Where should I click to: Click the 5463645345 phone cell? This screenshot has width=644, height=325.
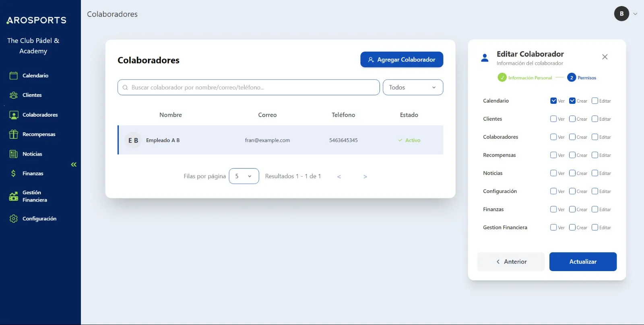click(343, 140)
